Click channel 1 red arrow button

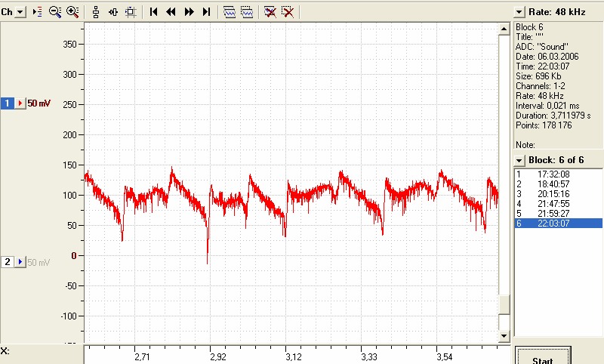[20, 103]
